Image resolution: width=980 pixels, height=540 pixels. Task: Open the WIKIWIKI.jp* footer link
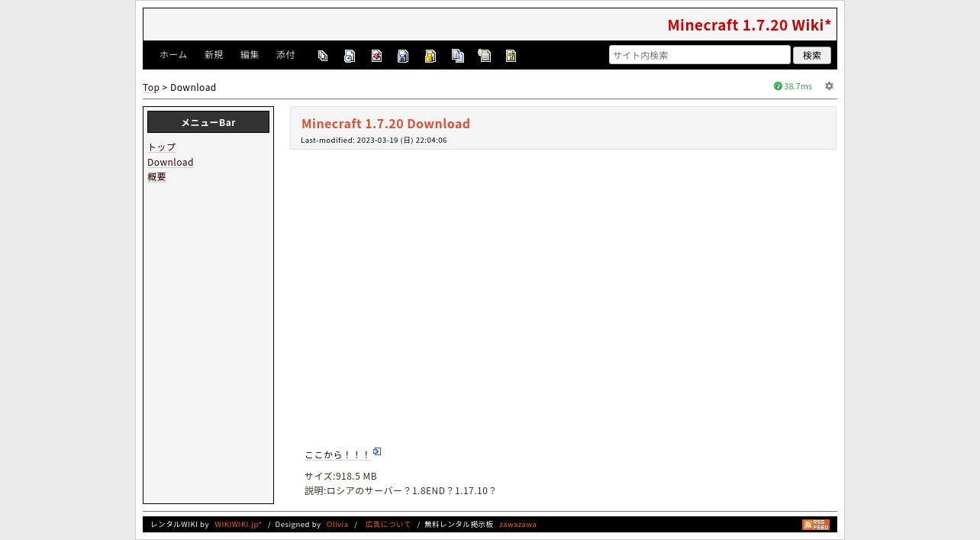click(x=238, y=525)
